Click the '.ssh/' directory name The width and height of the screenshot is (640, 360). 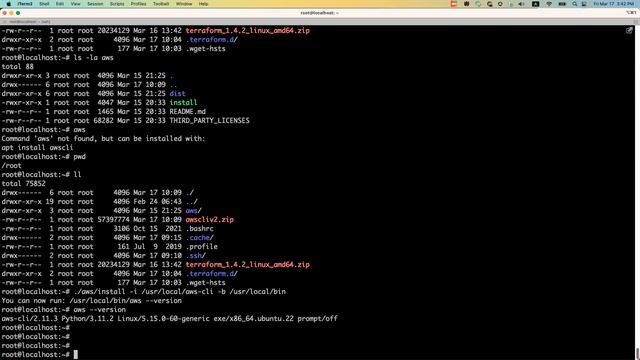click(196, 256)
